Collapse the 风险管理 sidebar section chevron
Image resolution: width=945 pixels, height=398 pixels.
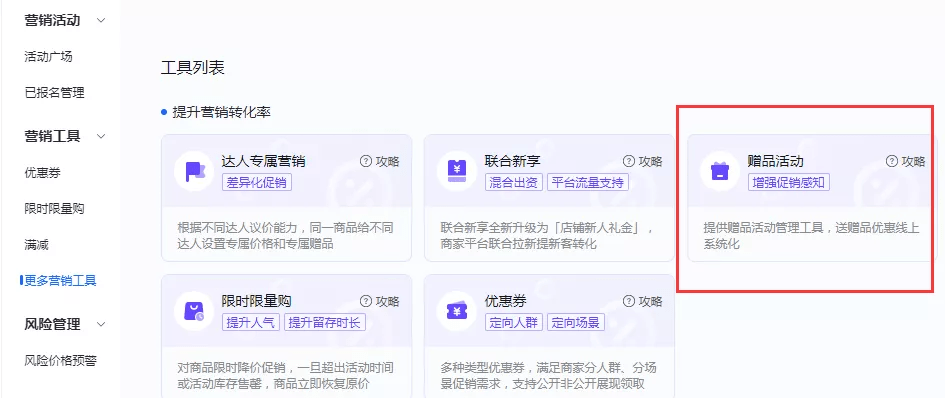pos(101,324)
